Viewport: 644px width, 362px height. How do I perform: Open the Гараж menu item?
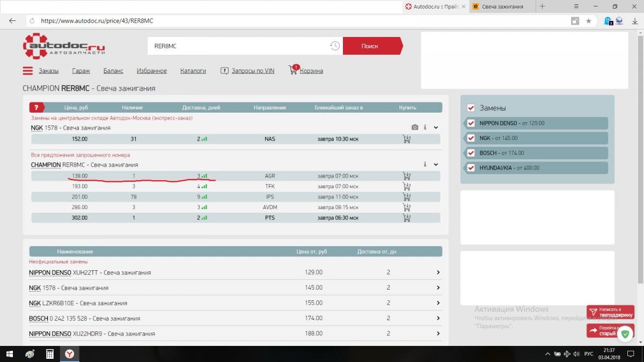81,71
